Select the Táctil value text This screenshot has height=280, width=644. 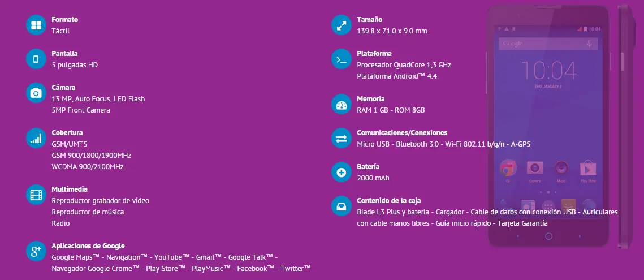[x=61, y=31]
